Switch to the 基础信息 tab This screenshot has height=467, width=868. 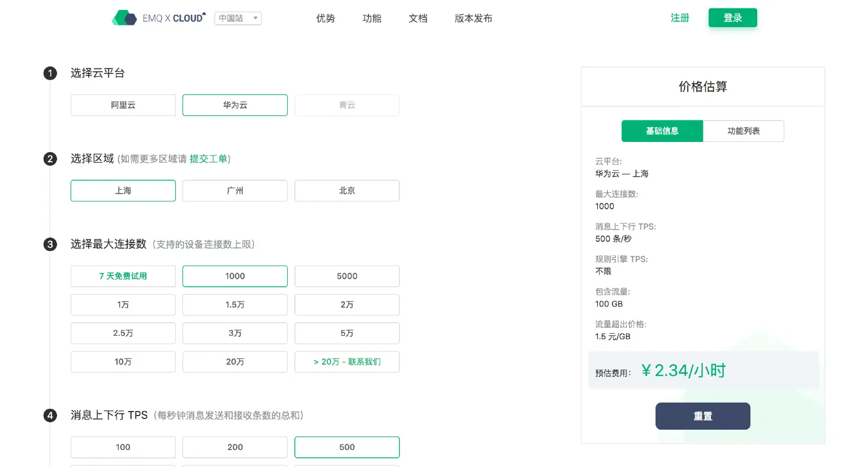coord(662,131)
